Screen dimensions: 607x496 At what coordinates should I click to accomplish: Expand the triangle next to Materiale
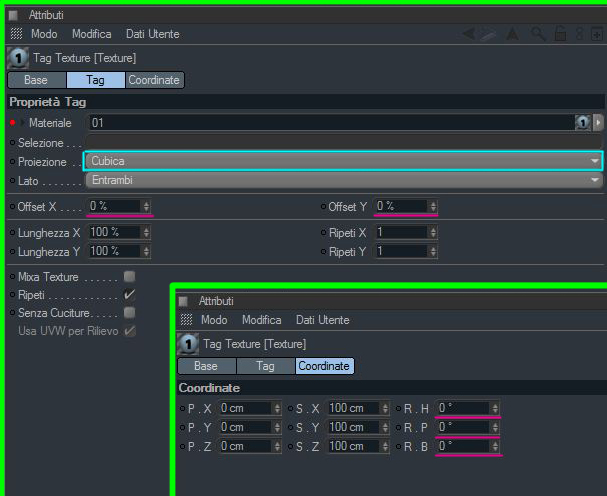[22, 123]
